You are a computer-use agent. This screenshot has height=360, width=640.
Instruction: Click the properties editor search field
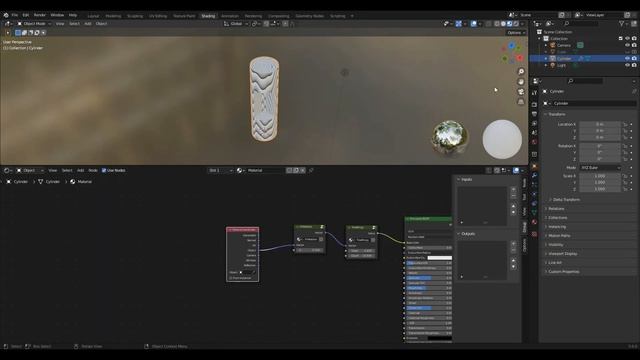point(585,81)
